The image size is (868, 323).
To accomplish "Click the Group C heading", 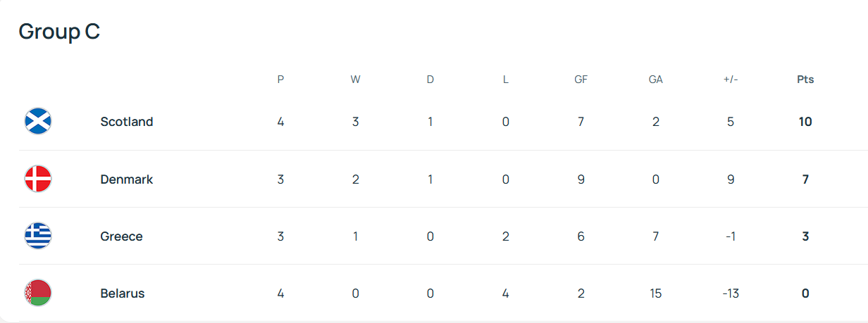I will coord(59,32).
